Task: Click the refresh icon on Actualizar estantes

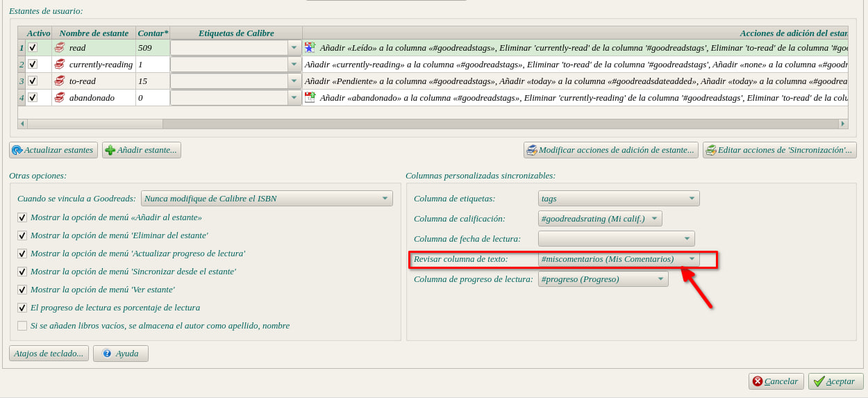Action: [17, 150]
